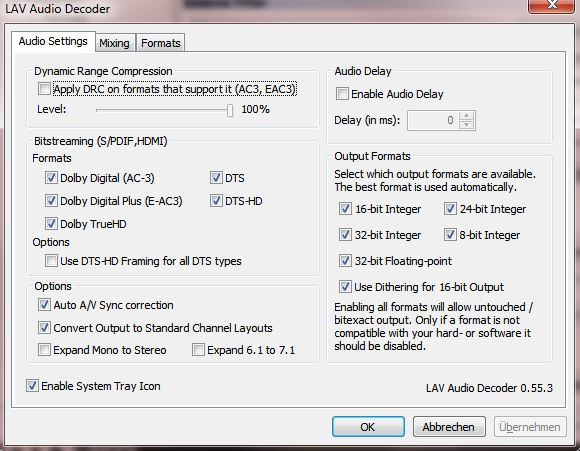Uncheck Dolby Digital Plus (E-AC3) option
The width and height of the screenshot is (580, 451).
coord(51,201)
